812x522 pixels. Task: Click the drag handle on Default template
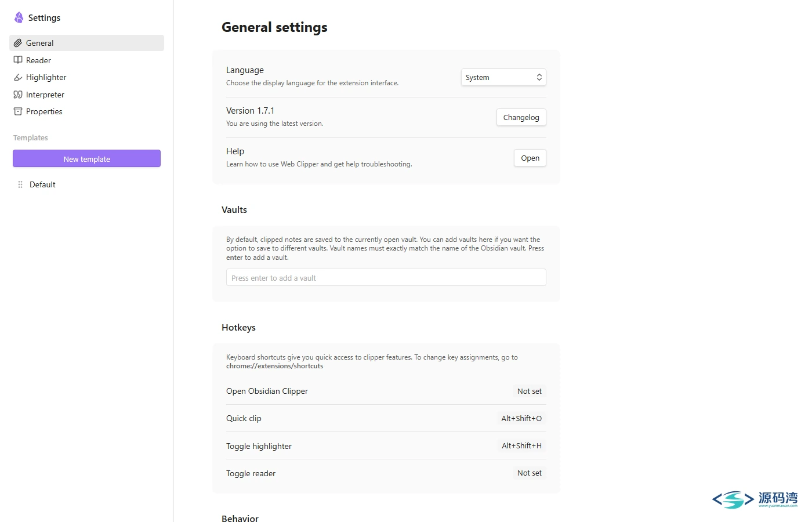point(20,184)
